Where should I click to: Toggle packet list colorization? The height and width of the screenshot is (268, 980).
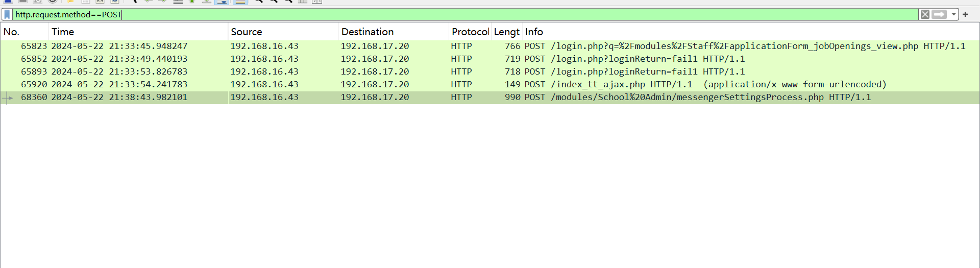(x=240, y=2)
